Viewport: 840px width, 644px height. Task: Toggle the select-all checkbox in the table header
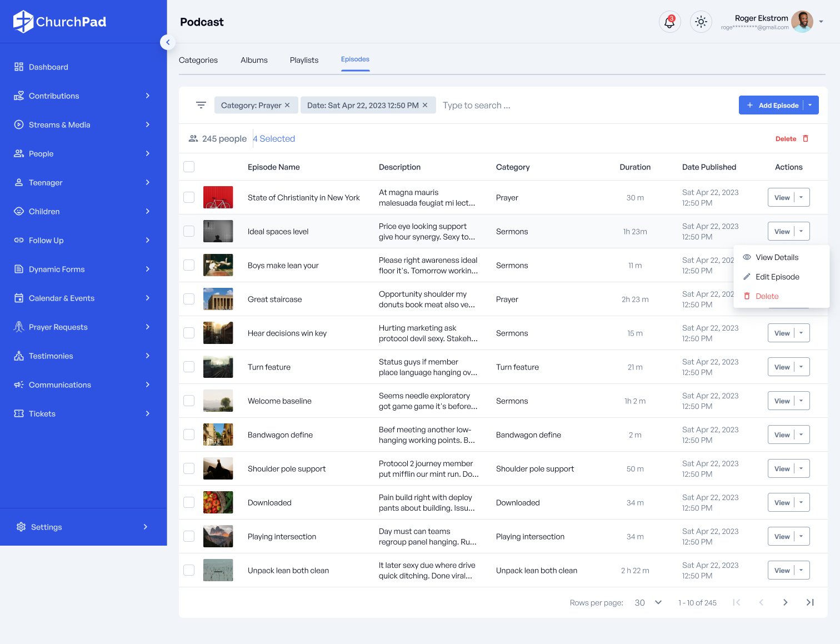(x=189, y=167)
